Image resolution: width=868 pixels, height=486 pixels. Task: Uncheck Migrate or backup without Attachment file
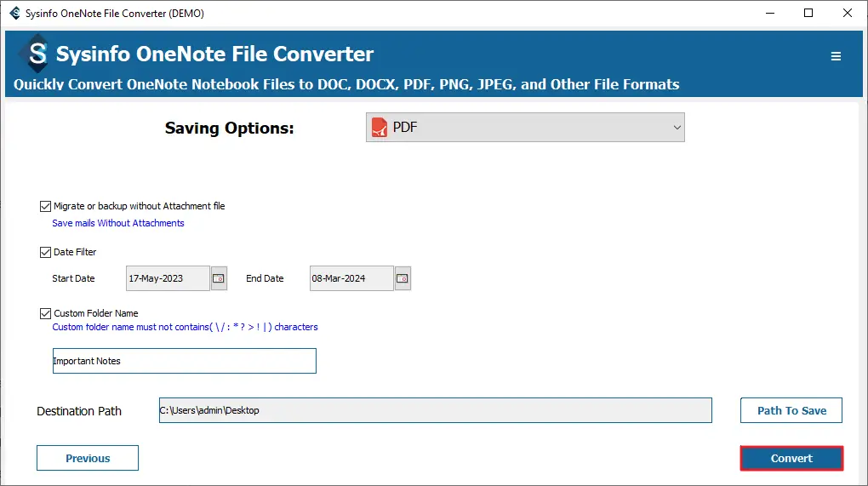(x=45, y=207)
